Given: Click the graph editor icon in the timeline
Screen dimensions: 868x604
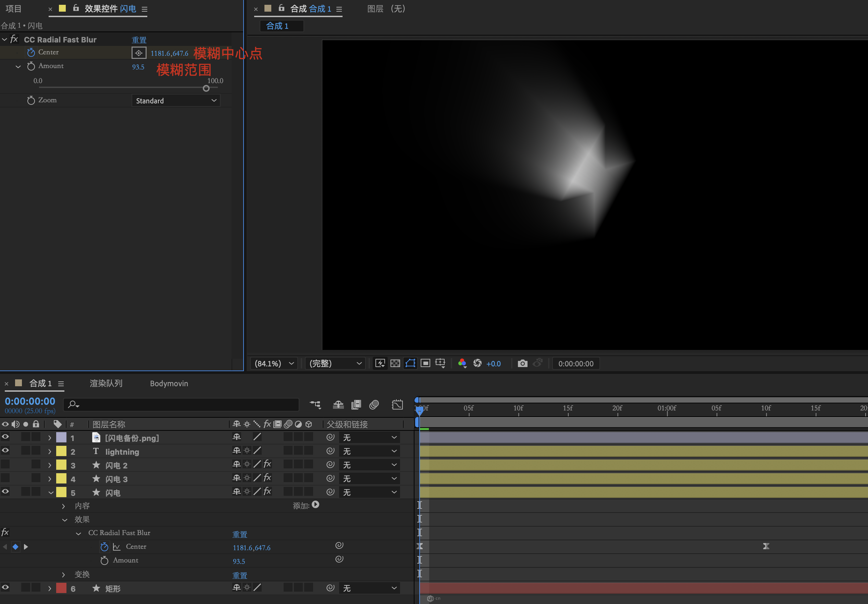Looking at the screenshot, I should click(x=397, y=405).
